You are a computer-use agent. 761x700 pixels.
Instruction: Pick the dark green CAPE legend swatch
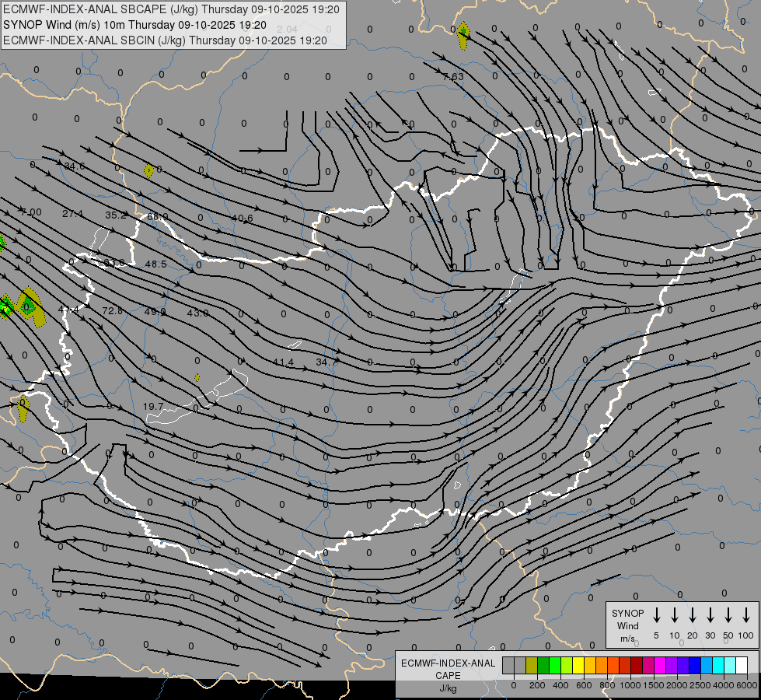tap(543, 665)
